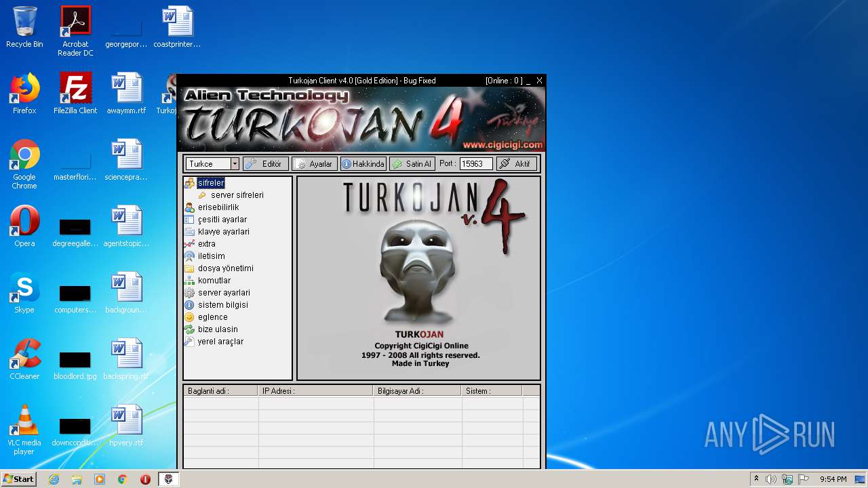Click the Baglanti adi column header
Viewport: 868px width, 488px height.
tap(220, 391)
